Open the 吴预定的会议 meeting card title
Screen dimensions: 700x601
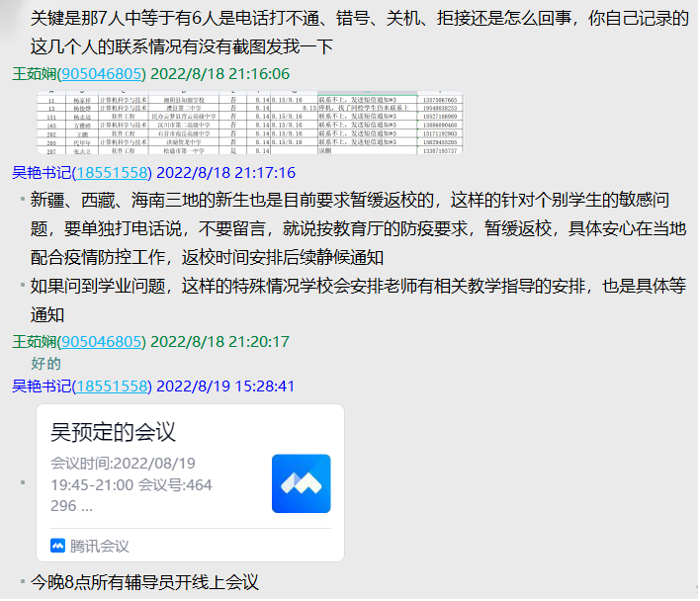[113, 432]
